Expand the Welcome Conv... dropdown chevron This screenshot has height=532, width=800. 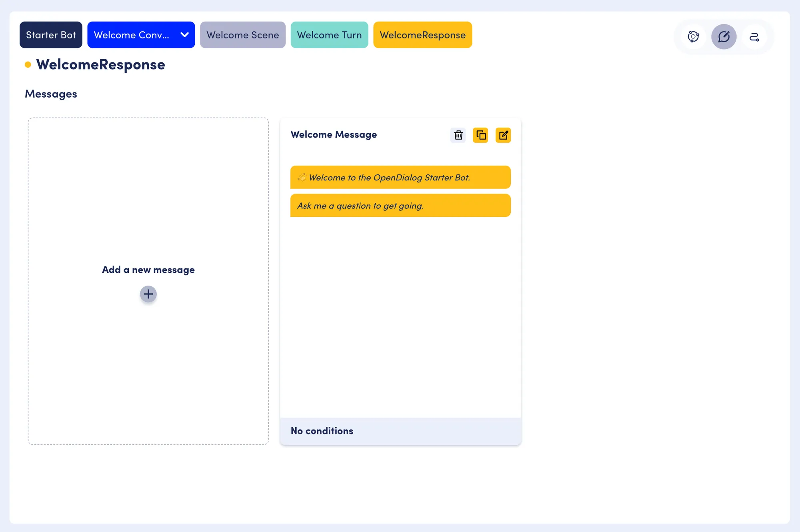click(x=184, y=35)
